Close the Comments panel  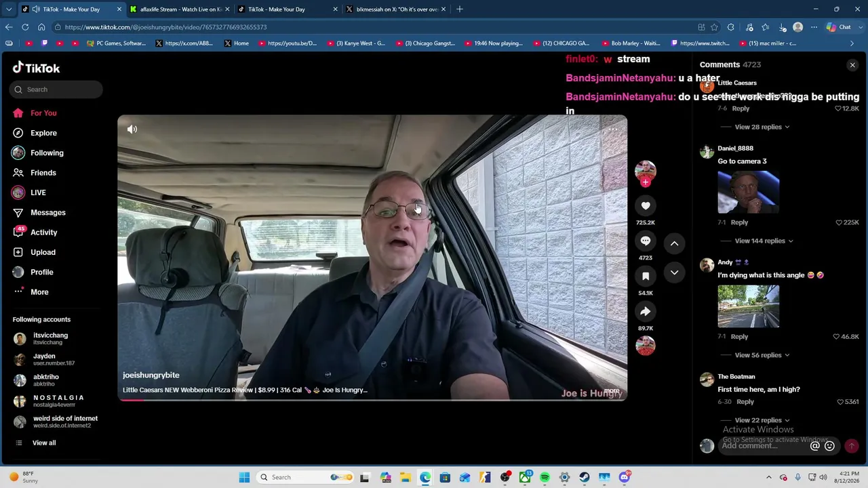pos(852,65)
